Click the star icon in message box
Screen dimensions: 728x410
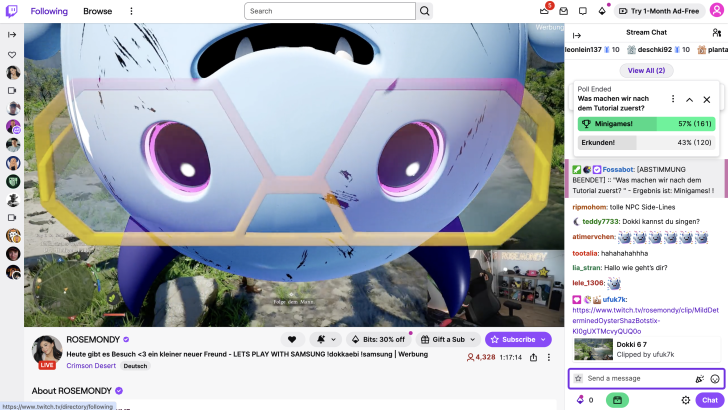point(578,378)
